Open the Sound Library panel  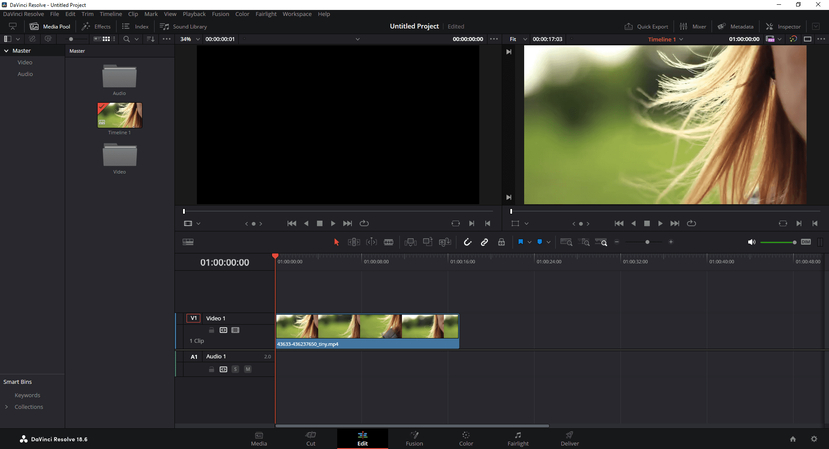click(x=184, y=27)
